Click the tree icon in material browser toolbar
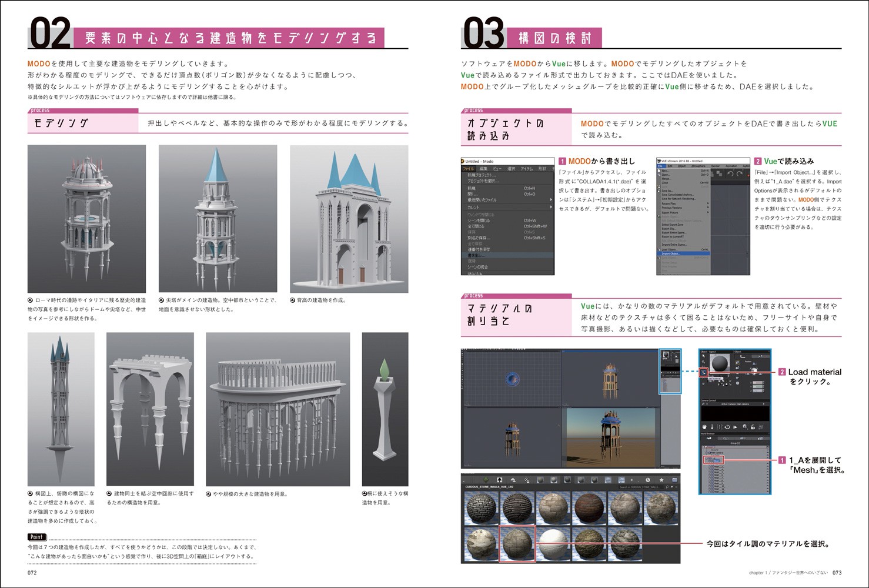 (486, 480)
